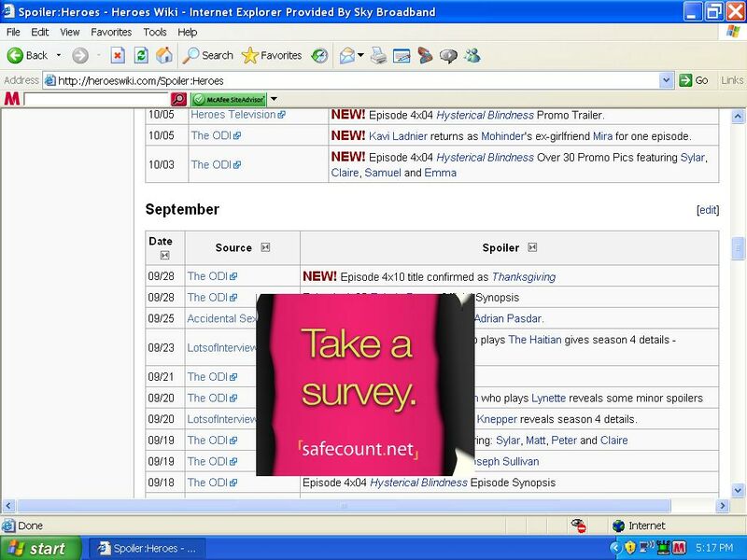Click the McAfee search input field

pyautogui.click(x=97, y=99)
